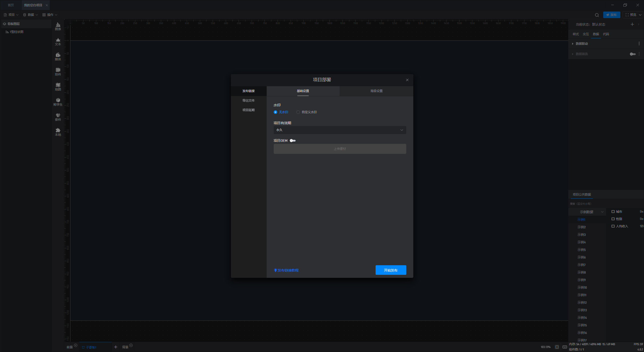Click the keyboard shortcuts icon in status bar
The height and width of the screenshot is (352, 644).
tap(565, 347)
